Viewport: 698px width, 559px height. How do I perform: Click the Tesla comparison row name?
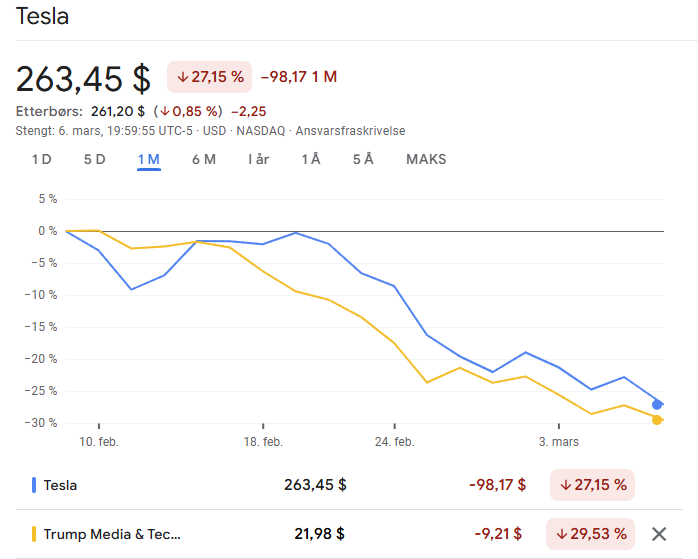click(60, 485)
